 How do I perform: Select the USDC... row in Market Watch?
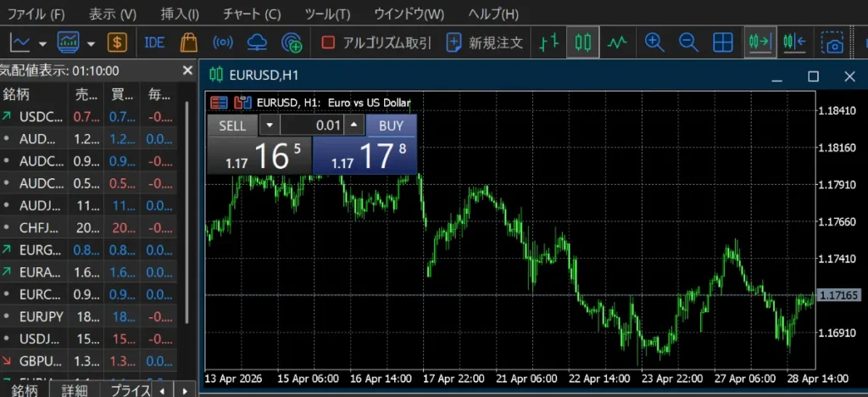pyautogui.click(x=88, y=117)
